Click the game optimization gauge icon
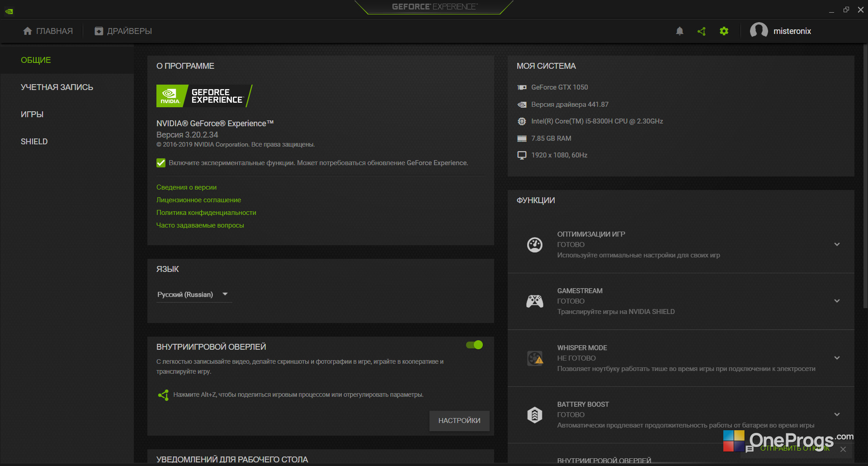Image resolution: width=868 pixels, height=466 pixels. click(535, 245)
